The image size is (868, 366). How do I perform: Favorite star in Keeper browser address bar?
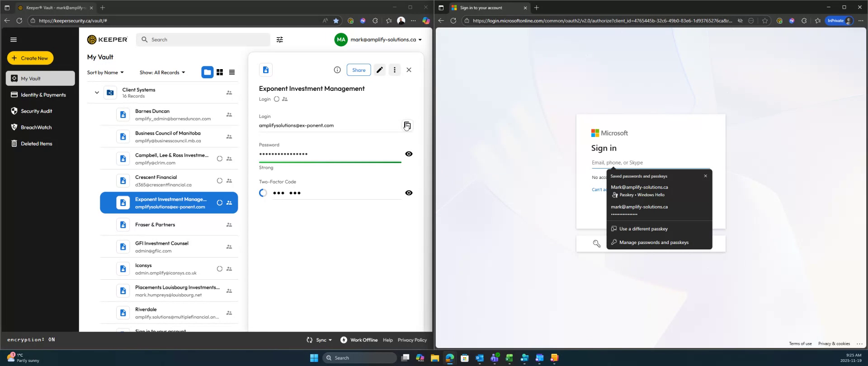pos(336,21)
